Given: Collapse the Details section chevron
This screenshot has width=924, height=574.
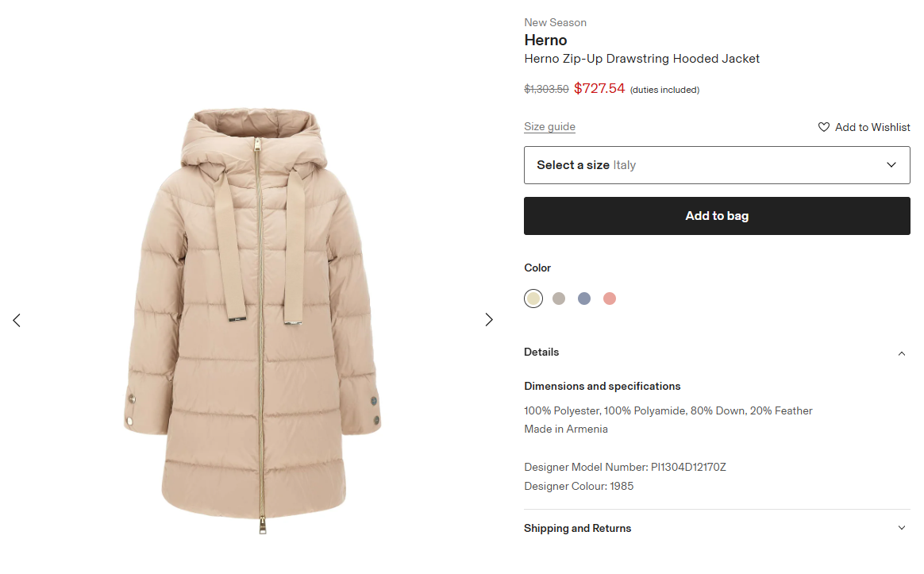Looking at the screenshot, I should (x=901, y=353).
